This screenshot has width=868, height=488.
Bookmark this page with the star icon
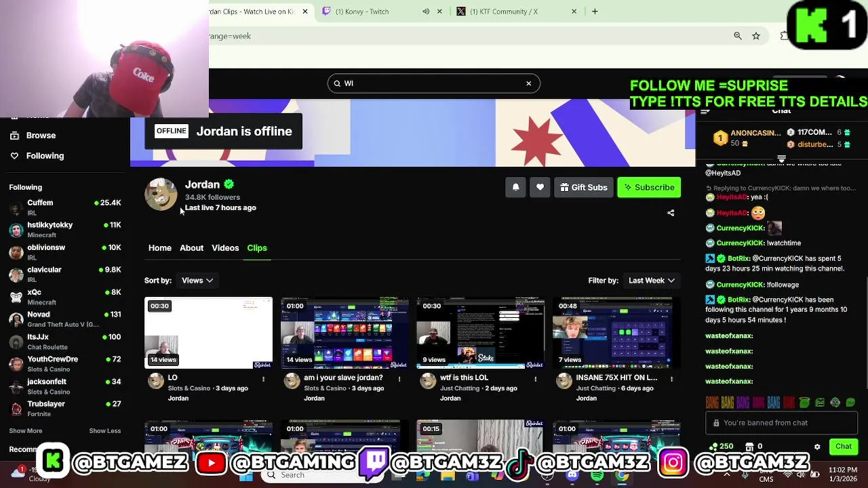756,36
